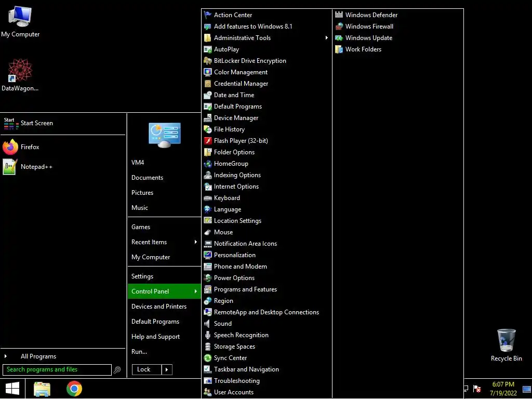Launch Google Chrome from the taskbar

click(74, 389)
